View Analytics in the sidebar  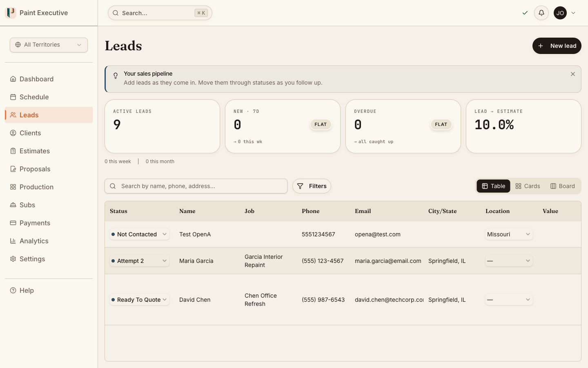click(49, 241)
